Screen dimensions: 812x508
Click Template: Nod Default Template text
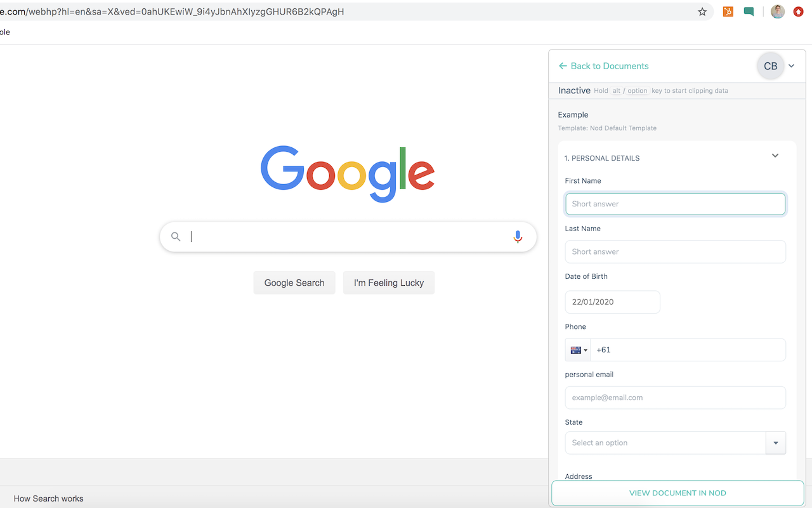point(607,128)
